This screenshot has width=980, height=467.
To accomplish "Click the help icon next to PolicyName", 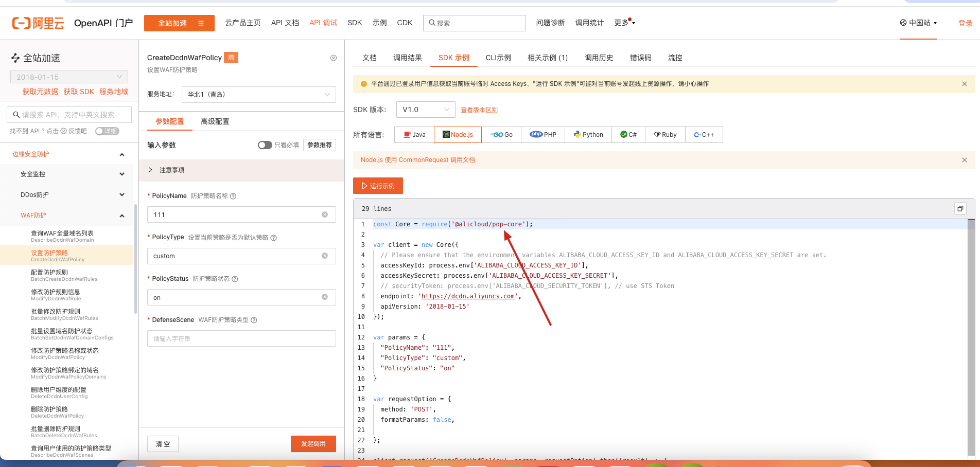I will click(x=233, y=196).
